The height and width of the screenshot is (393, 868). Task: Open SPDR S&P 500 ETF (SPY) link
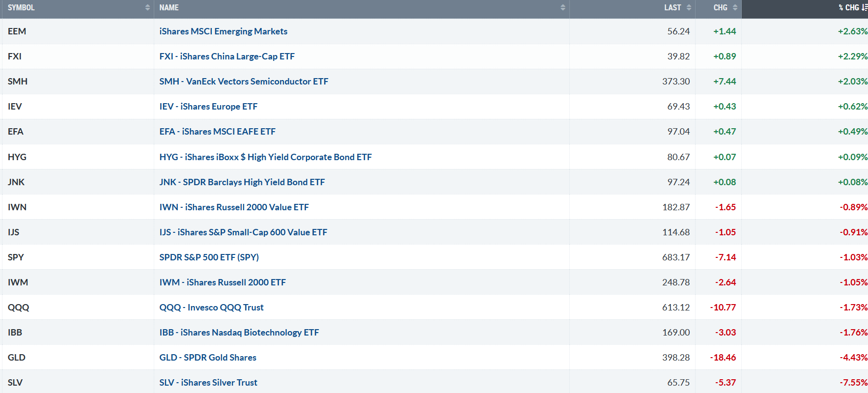click(x=209, y=257)
